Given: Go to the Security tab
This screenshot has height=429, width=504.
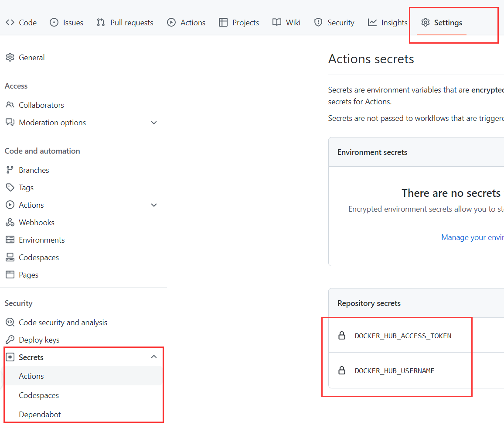Looking at the screenshot, I should (334, 23).
